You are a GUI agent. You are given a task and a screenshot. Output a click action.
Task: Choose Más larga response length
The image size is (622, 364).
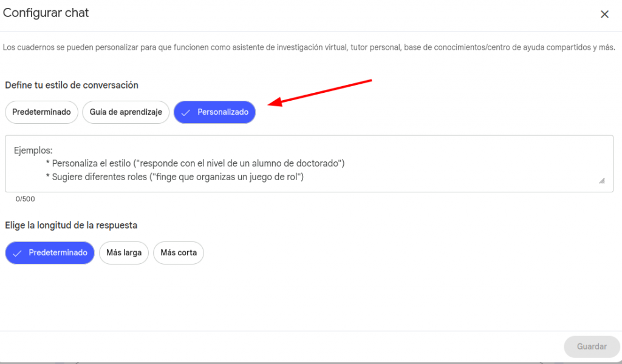(124, 253)
